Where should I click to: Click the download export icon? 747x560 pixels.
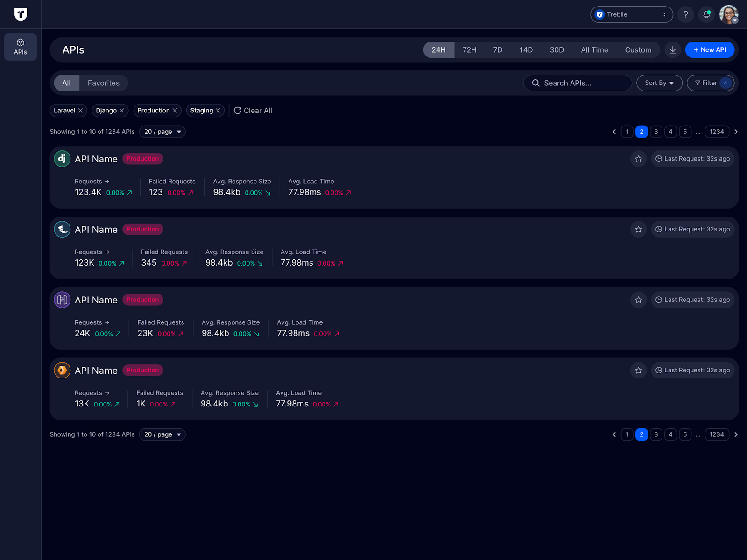pos(673,50)
